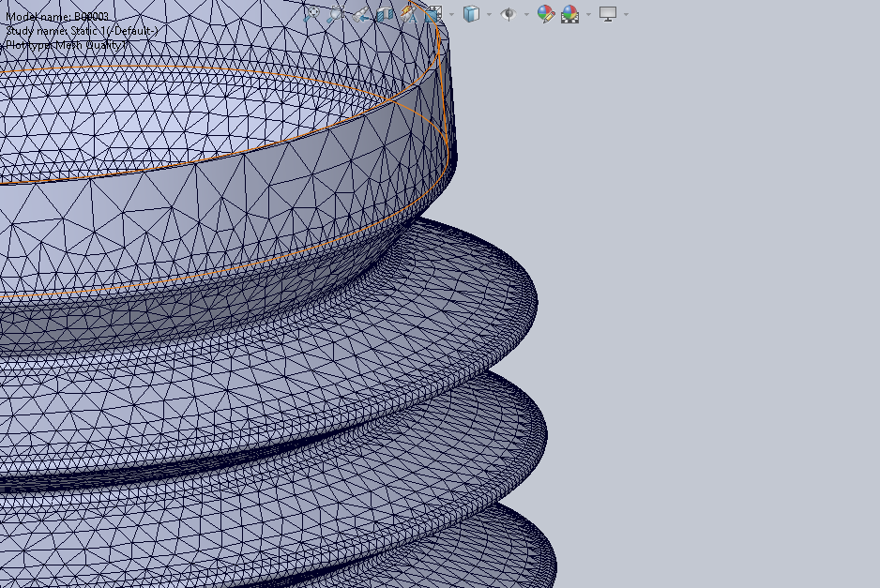Activate the Section View tool
880x588 pixels.
click(x=385, y=14)
